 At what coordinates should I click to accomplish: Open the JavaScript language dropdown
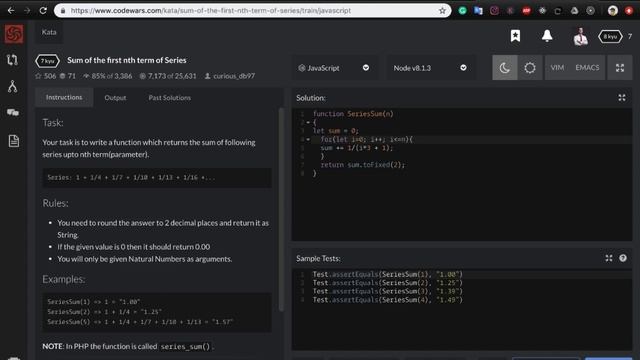point(334,68)
